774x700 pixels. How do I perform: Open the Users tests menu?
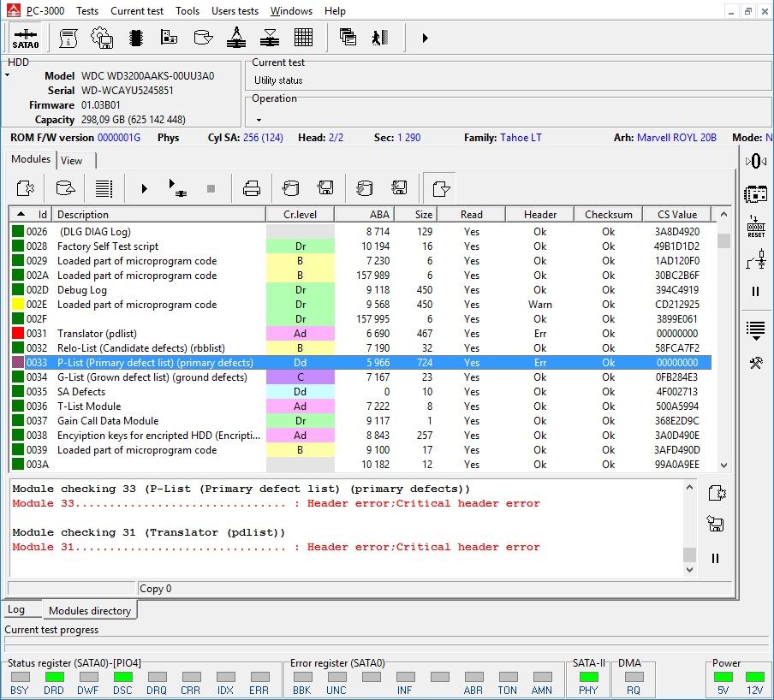pyautogui.click(x=235, y=11)
